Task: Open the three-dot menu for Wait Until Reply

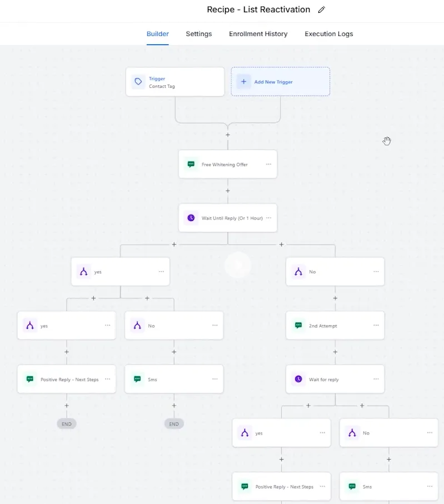Action: coord(269,218)
